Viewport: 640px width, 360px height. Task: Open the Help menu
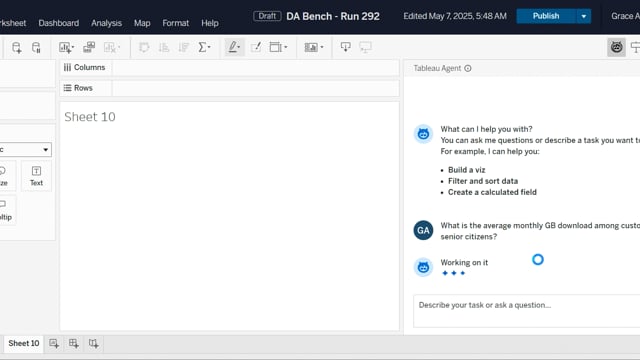(210, 23)
